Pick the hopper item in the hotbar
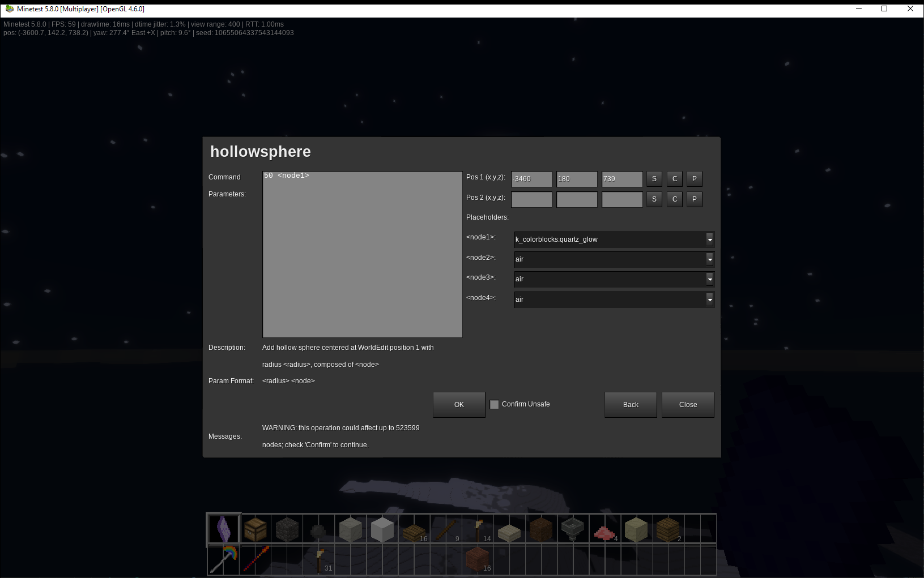The height and width of the screenshot is (578, 924). [x=572, y=530]
